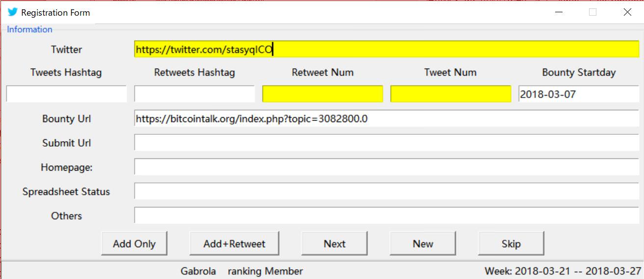
Task: Click the Twitter field label
Action: pyautogui.click(x=66, y=50)
